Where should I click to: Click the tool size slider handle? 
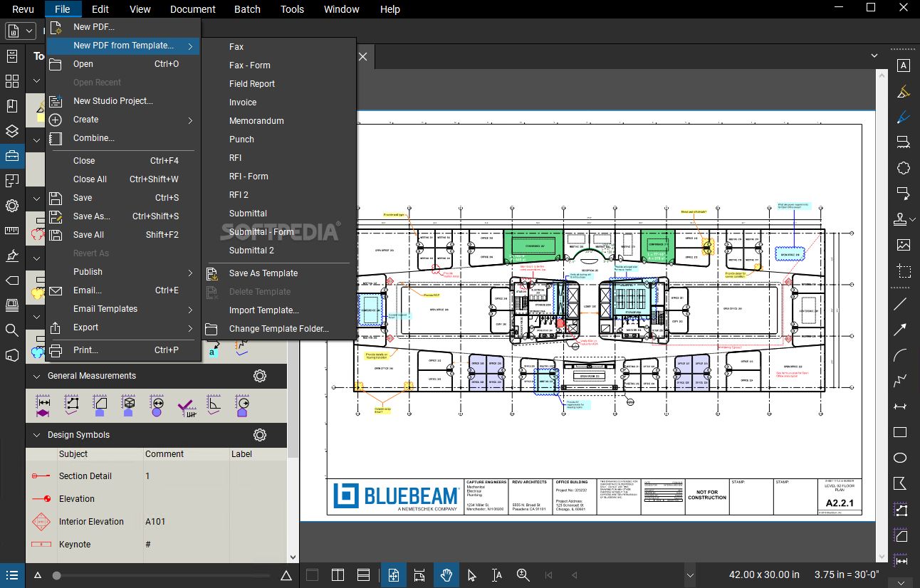[56, 575]
